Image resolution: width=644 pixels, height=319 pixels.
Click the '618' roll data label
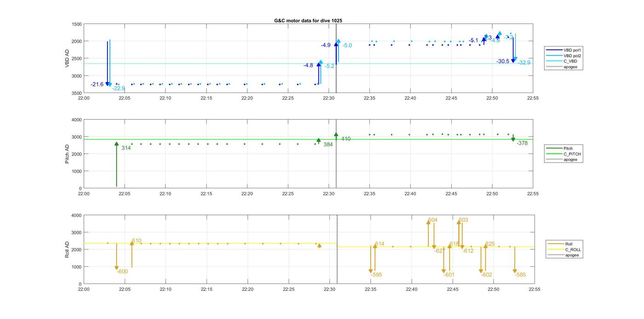coord(454,244)
